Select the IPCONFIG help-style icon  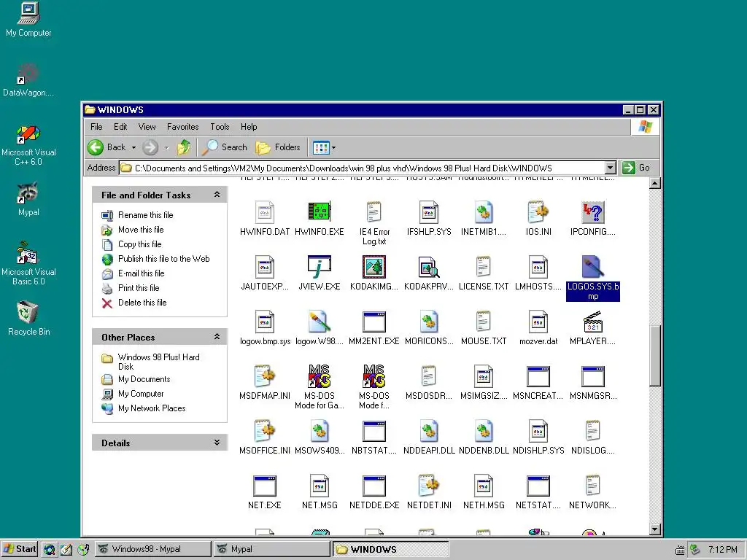click(592, 211)
